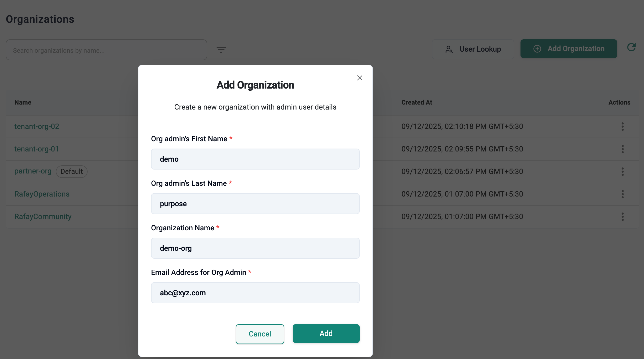Open actions menu for RafayCommunity row
This screenshot has height=359, width=644.
(x=622, y=217)
